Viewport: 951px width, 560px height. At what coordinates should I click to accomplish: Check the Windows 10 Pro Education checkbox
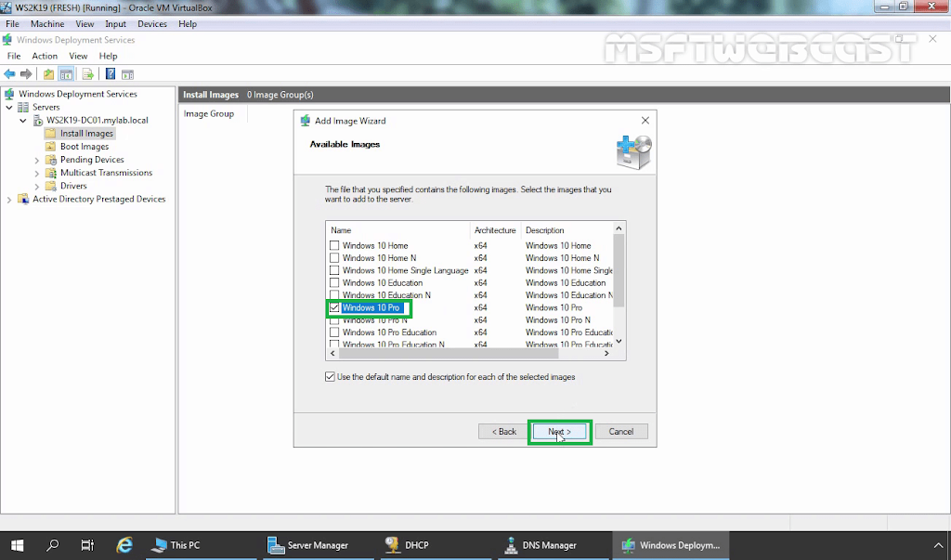334,332
